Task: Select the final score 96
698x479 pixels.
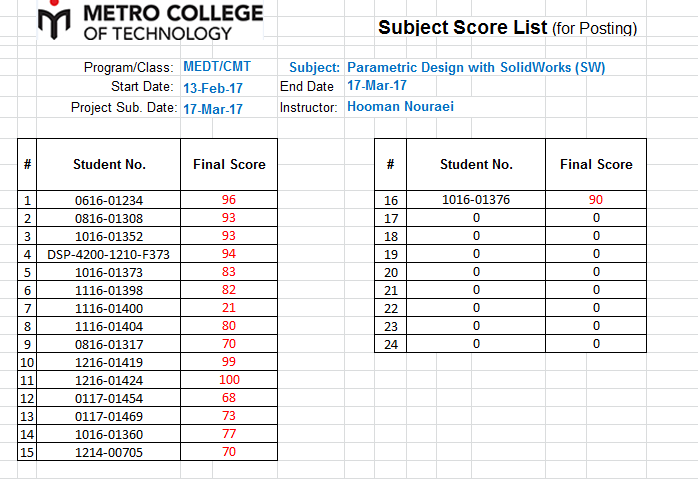Action: click(x=229, y=200)
